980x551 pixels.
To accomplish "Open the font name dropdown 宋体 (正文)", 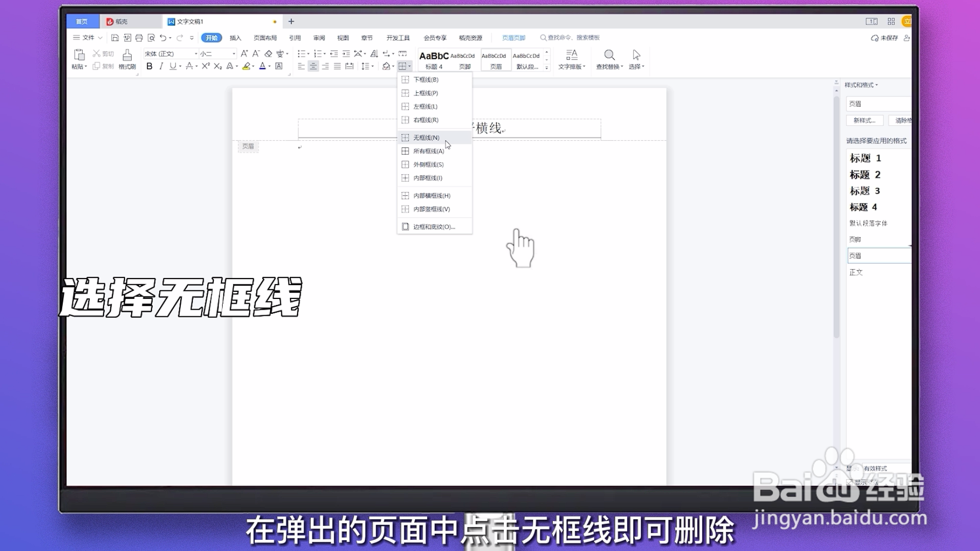I will coord(196,54).
